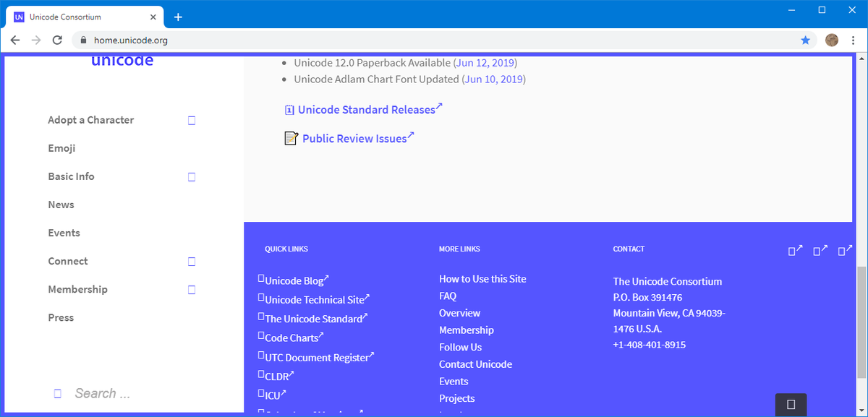Viewport: 868px width, 417px height.
Task: Open the Emoji sidebar item
Action: pos(61,148)
